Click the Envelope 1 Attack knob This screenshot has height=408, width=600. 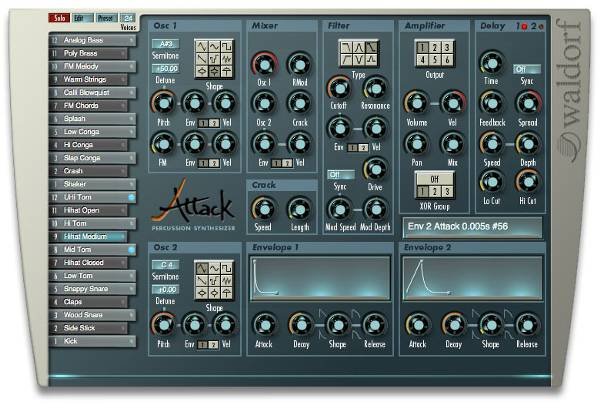click(264, 322)
